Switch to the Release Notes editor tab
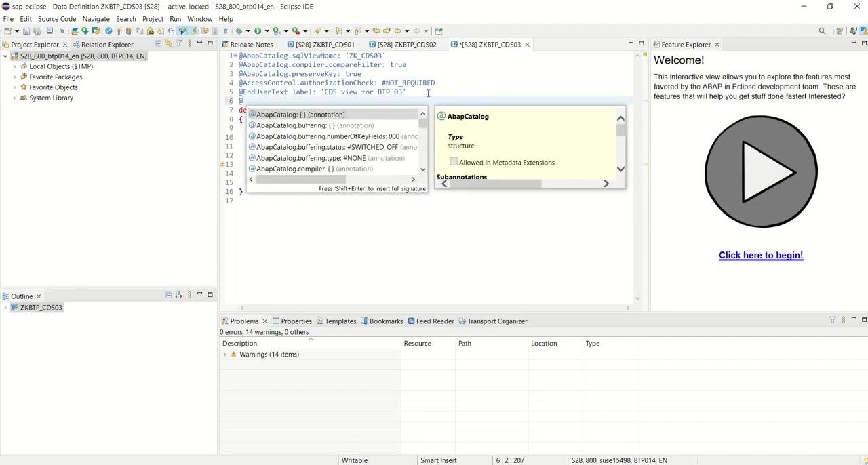Viewport: 868px width, 465px height. point(248,45)
